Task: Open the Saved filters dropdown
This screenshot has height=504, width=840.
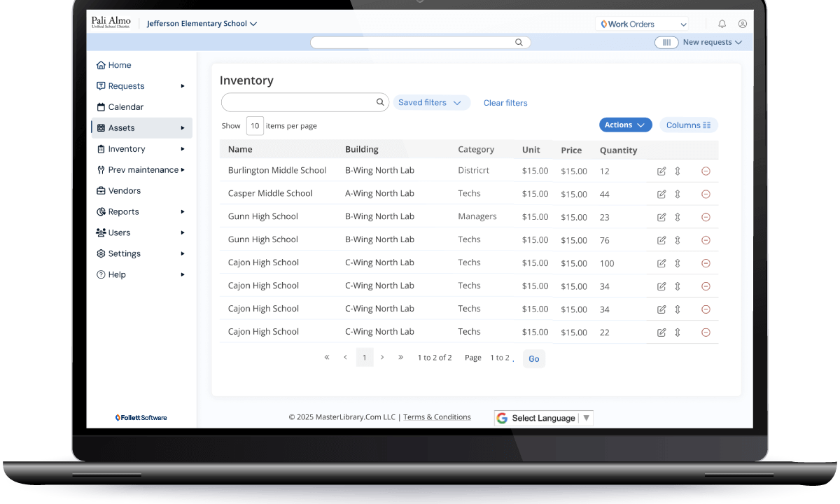Action: pos(431,103)
